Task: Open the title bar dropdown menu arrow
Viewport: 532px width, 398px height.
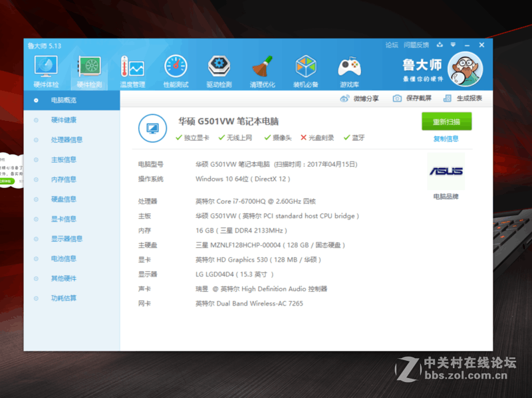Action: (x=454, y=45)
